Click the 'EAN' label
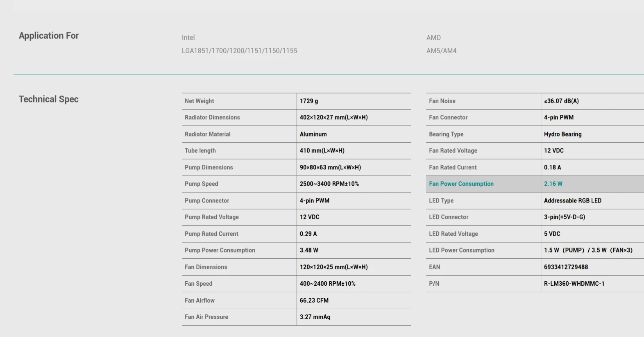Image resolution: width=644 pixels, height=337 pixels. click(435, 267)
